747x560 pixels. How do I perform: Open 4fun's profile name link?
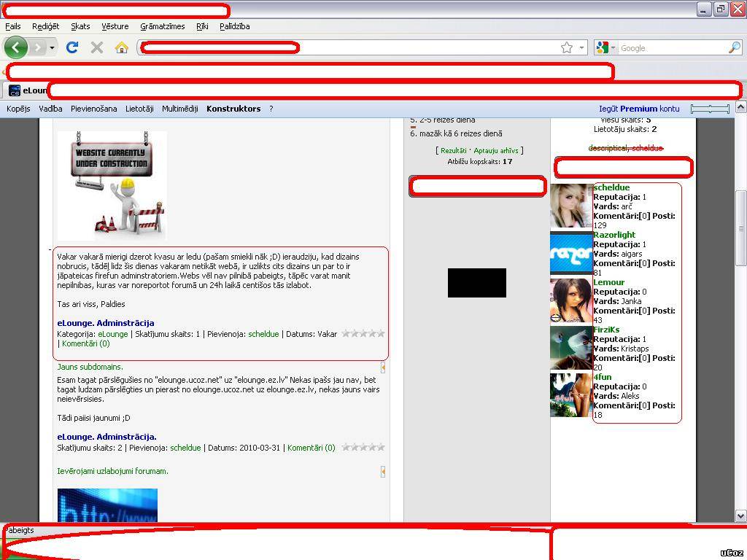pyautogui.click(x=602, y=377)
